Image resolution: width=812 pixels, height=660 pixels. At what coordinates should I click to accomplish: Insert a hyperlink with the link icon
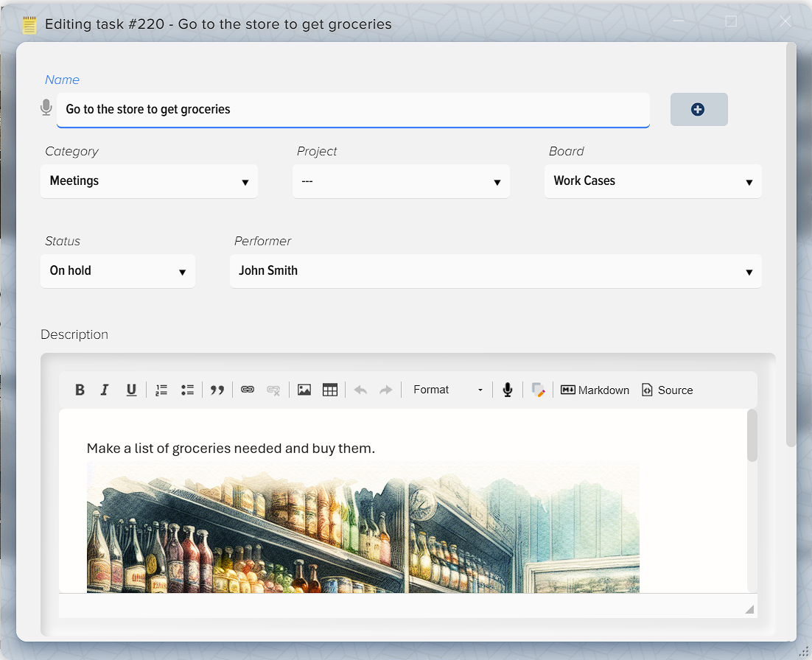pyautogui.click(x=248, y=390)
